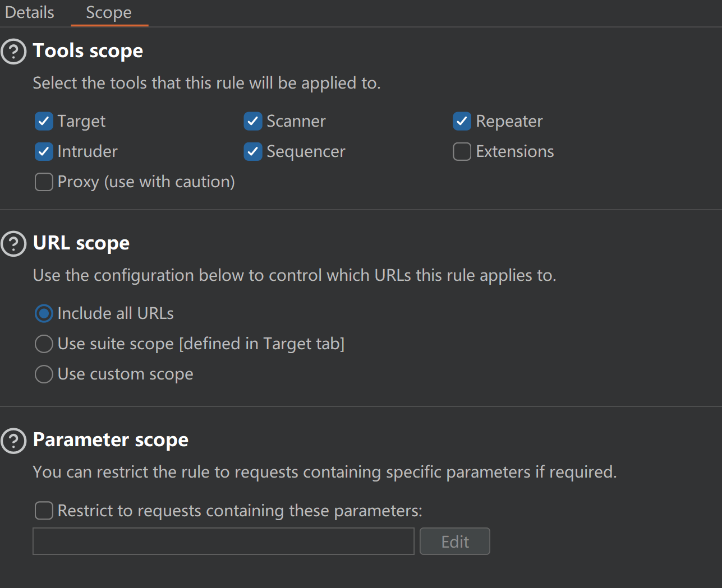Disable the Scanner tool checkbox

(253, 121)
